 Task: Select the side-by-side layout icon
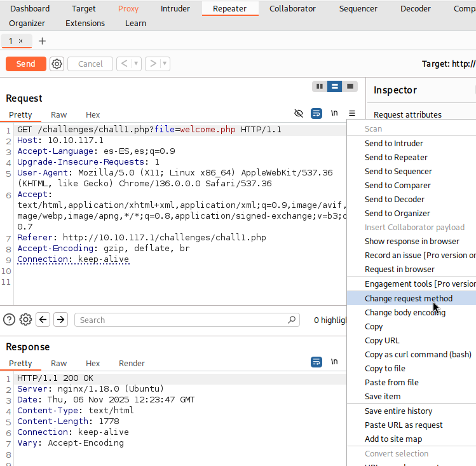320,86
